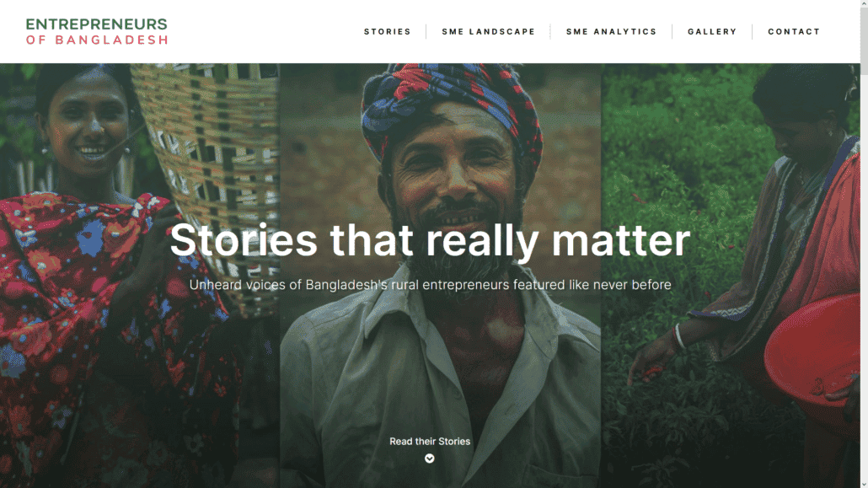Open the SME Analytics section

(x=611, y=31)
